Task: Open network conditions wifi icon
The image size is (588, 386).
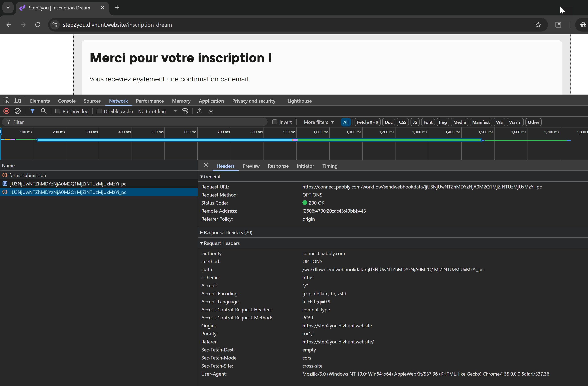Action: [185, 111]
